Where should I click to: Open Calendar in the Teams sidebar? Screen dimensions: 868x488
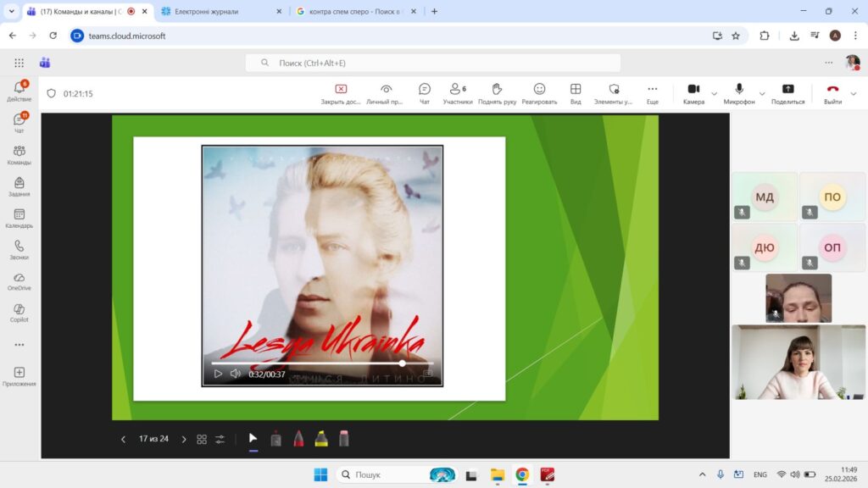(x=19, y=219)
